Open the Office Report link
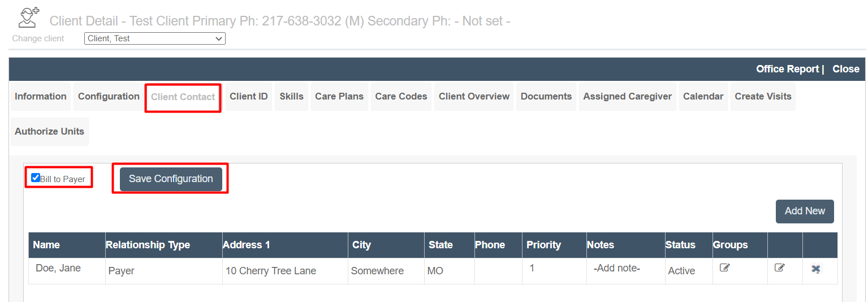868x302 pixels. tap(788, 69)
